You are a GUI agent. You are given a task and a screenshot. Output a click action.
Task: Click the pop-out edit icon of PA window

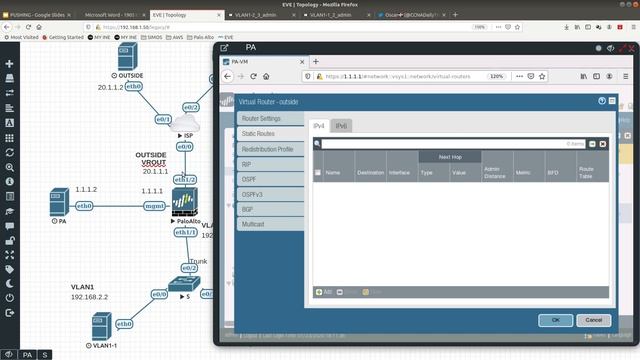224,48
